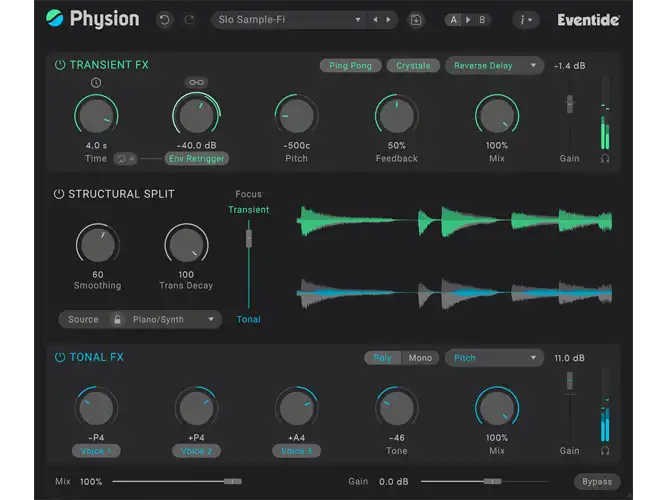Image resolution: width=667 pixels, height=500 pixels.
Task: Click the redo arrow icon
Action: [189, 20]
